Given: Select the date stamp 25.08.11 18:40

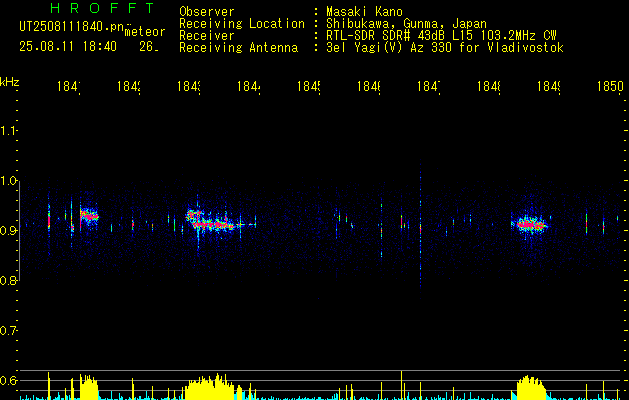Looking at the screenshot, I should click(68, 47).
